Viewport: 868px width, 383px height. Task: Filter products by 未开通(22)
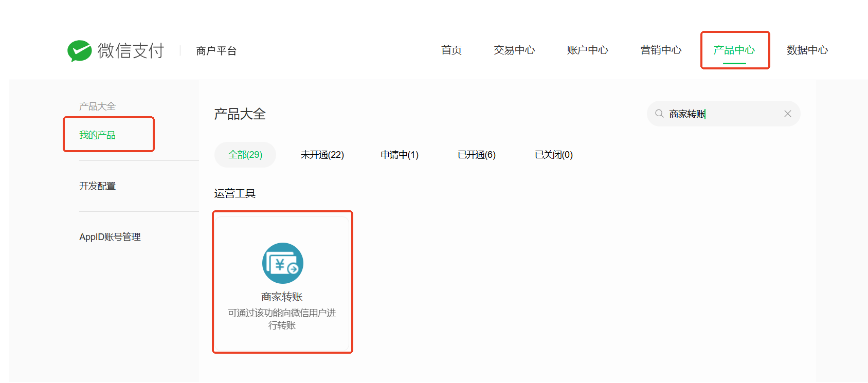pyautogui.click(x=322, y=155)
